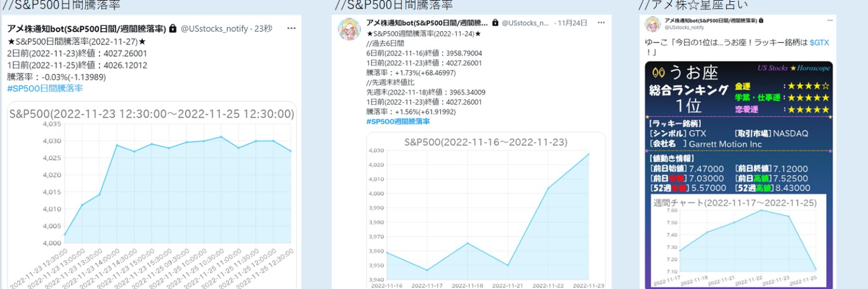Click the 23秒 timestamp
Image resolution: width=868 pixels, height=289 pixels.
pos(264,28)
